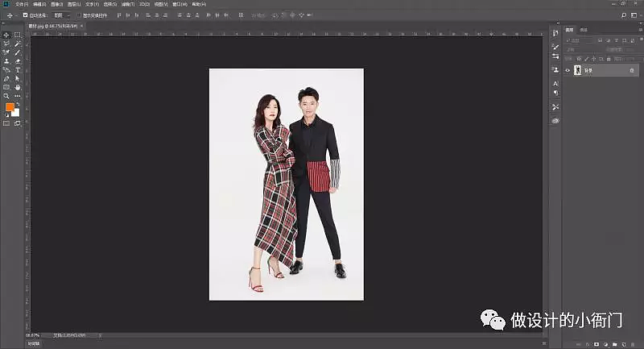The image size is (644, 349).
Task: Open the Layer menu
Action: point(74,4)
